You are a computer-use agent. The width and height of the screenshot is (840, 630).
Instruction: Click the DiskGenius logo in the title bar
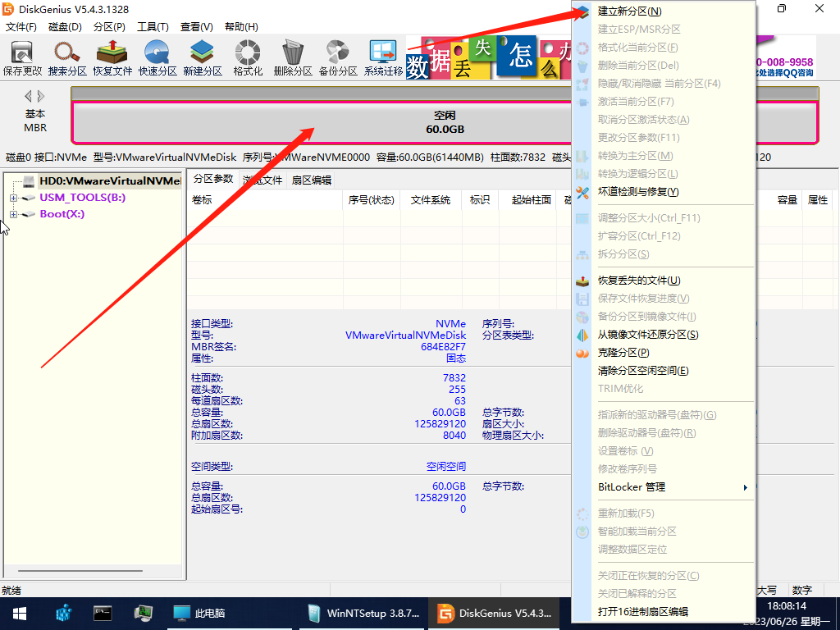[8, 9]
